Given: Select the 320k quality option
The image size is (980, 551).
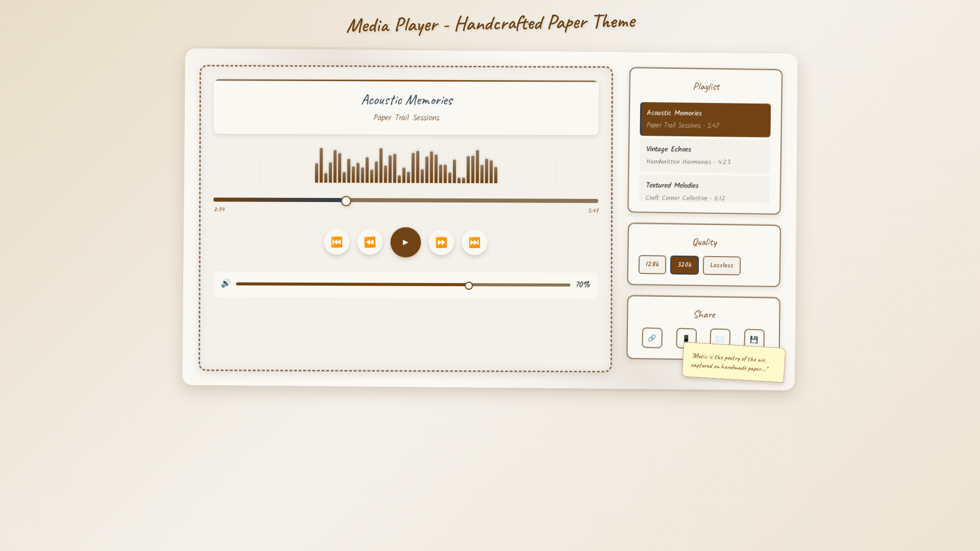Looking at the screenshot, I should tap(684, 265).
